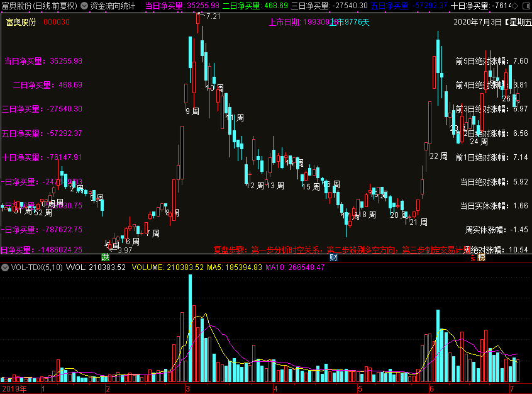Click the red S marker on the date axis

[473, 258]
